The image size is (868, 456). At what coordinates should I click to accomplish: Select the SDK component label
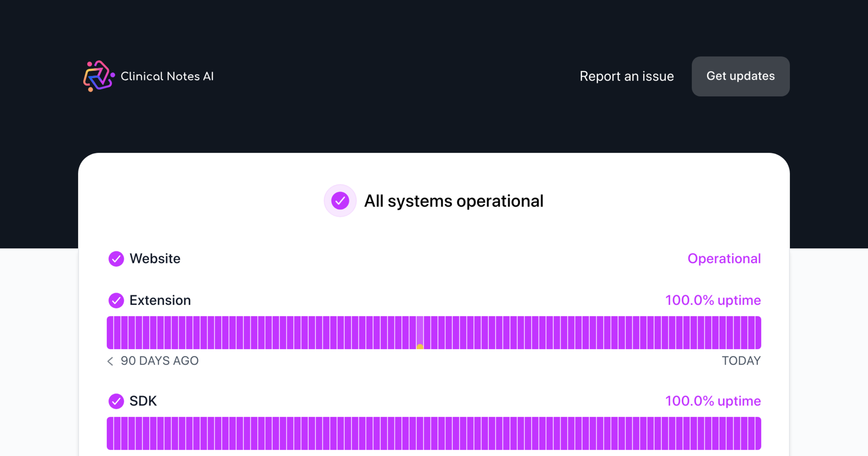(143, 401)
